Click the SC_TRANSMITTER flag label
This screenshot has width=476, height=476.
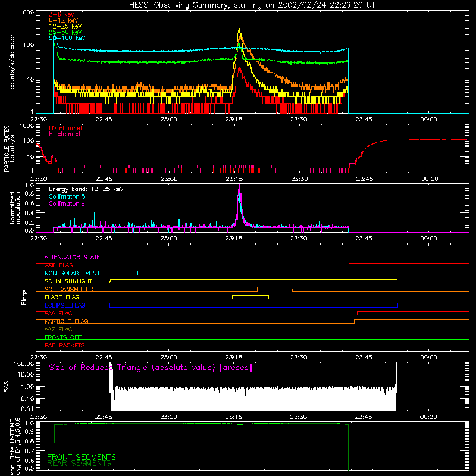[68, 289]
